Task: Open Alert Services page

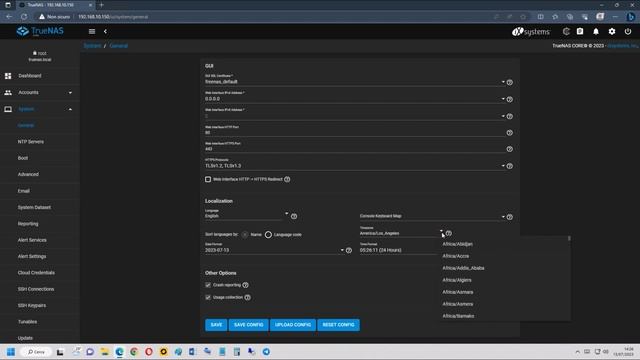Action: tap(32, 240)
